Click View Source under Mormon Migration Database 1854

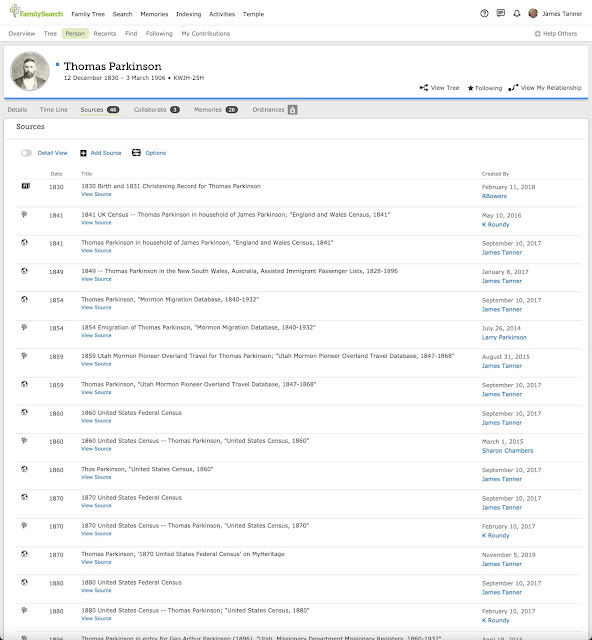[x=96, y=307]
